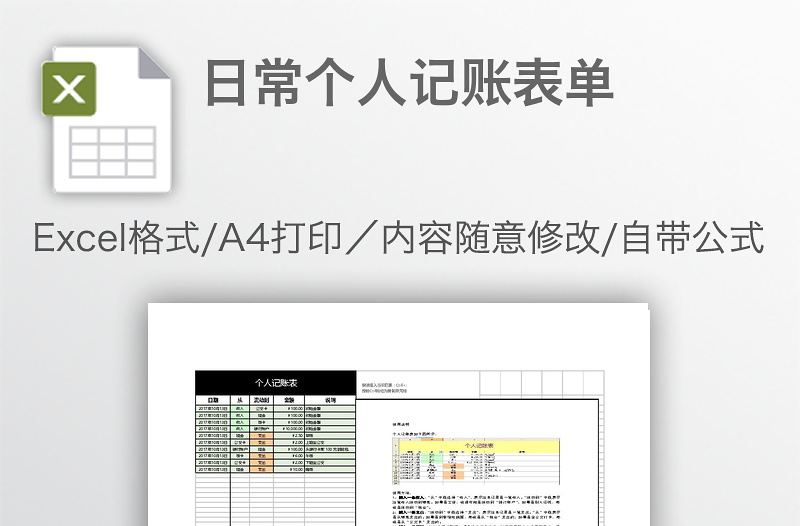
Task: Click the ¥6.00 amount cell
Action: coord(289,456)
